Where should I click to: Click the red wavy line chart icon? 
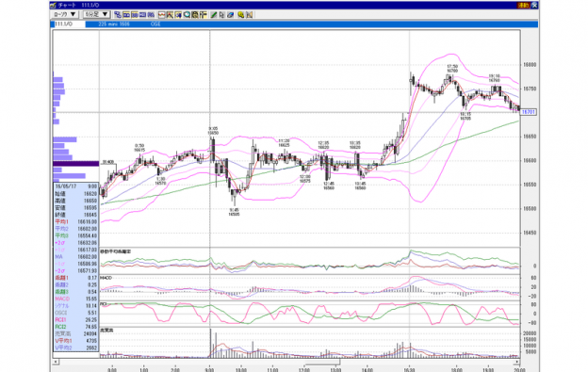pyautogui.click(x=162, y=15)
